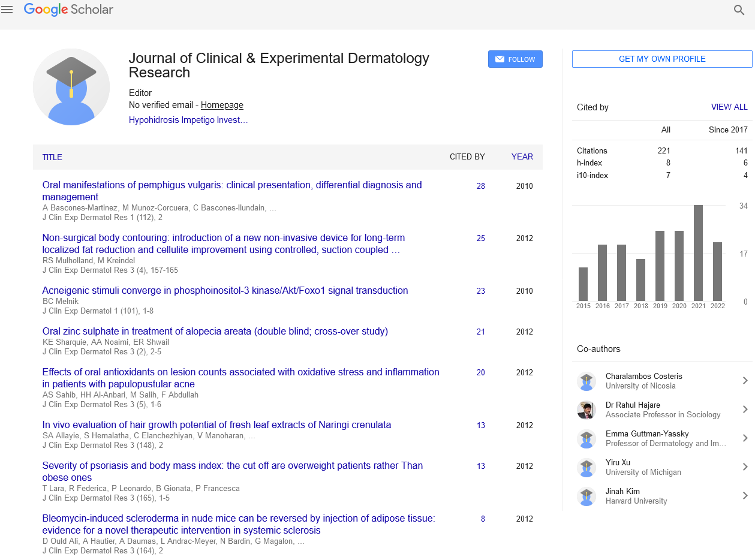Sort articles by the TITLE column header
This screenshot has width=755, height=560.
tap(52, 157)
